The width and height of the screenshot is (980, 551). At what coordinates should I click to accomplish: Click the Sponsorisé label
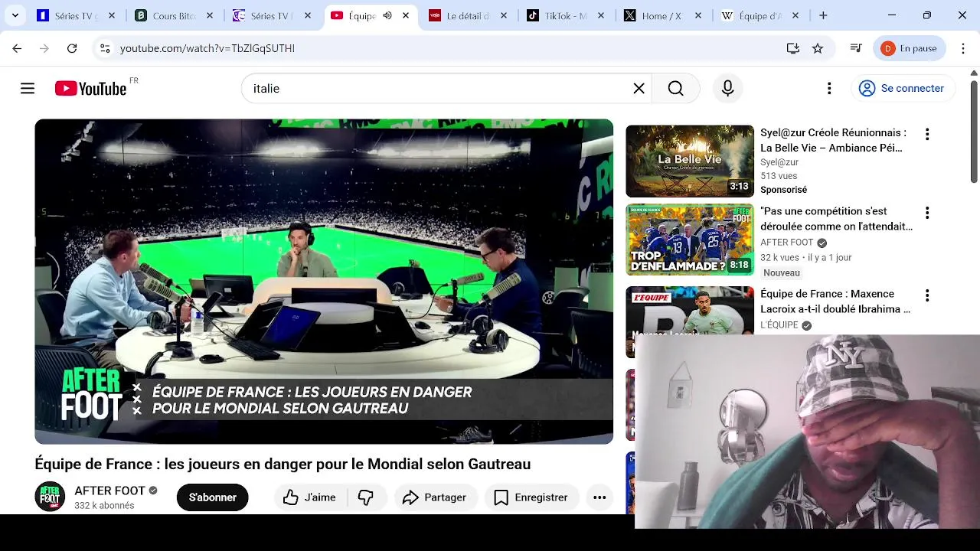coord(783,190)
